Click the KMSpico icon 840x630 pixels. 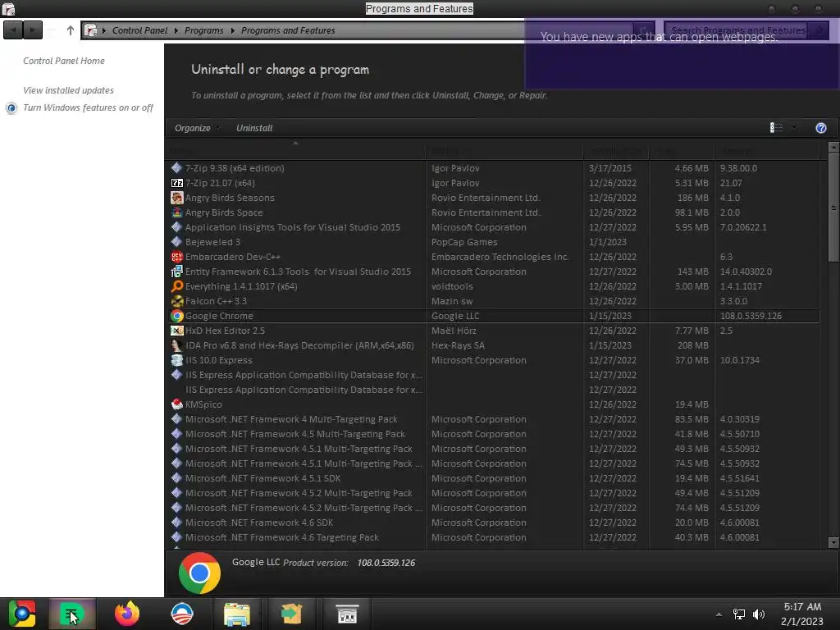point(177,404)
